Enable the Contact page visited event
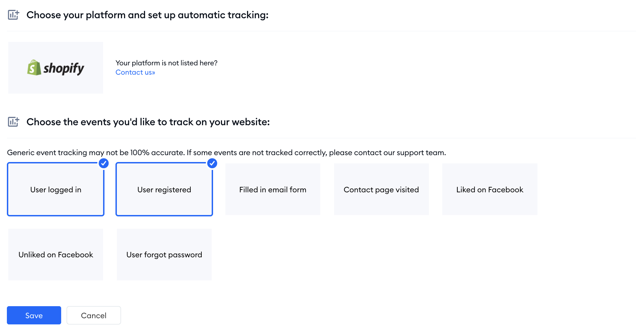 (381, 189)
